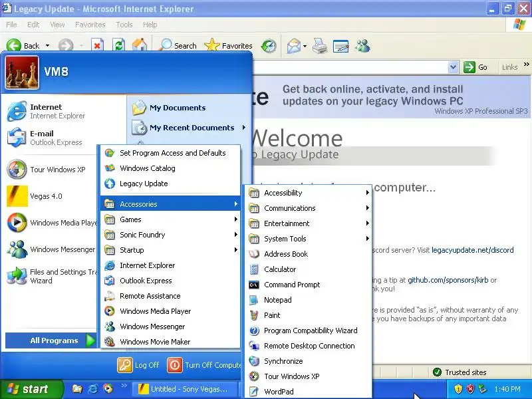
Task: Click the Home icon in IE toolbar
Action: (x=140, y=45)
